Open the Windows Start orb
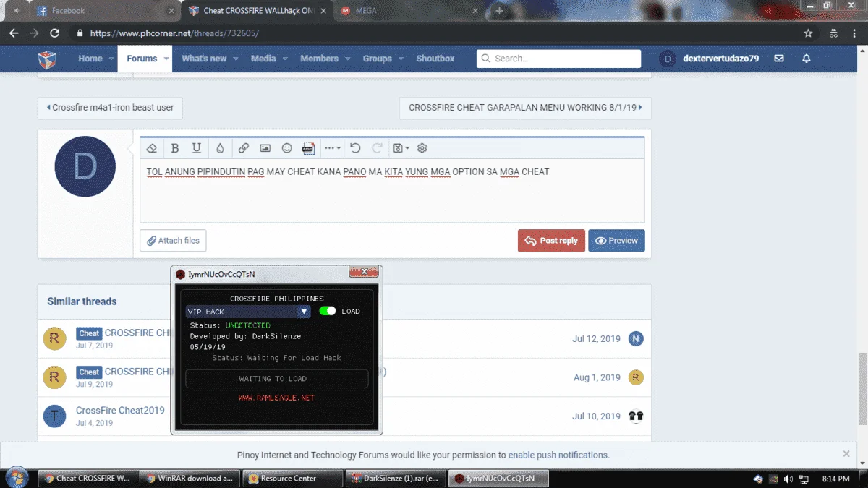This screenshot has width=868, height=488. [x=17, y=478]
